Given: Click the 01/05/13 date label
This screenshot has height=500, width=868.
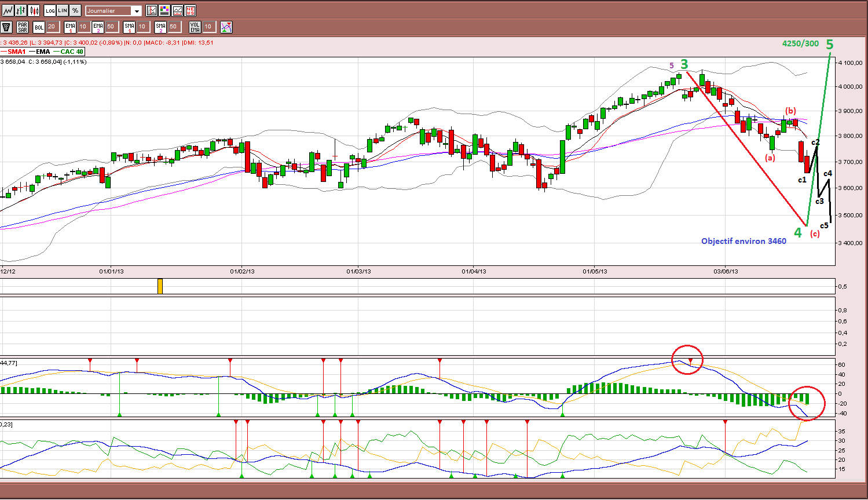Looking at the screenshot, I should point(595,271).
